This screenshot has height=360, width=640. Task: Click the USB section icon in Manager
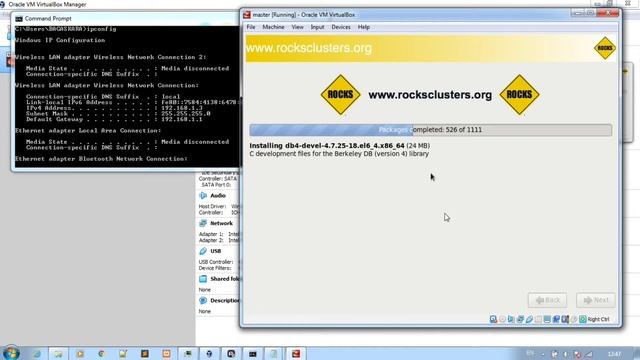(x=203, y=251)
